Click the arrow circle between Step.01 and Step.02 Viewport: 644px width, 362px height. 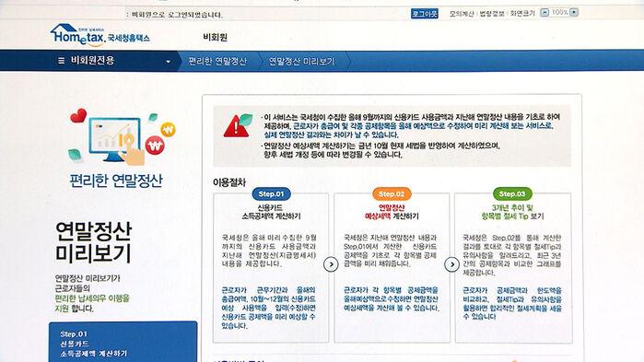(331, 264)
